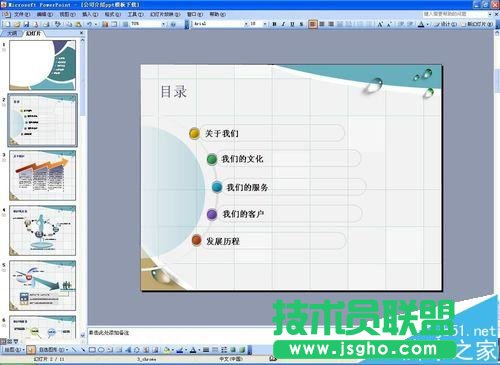Click the Spelling check icon

click(57, 24)
